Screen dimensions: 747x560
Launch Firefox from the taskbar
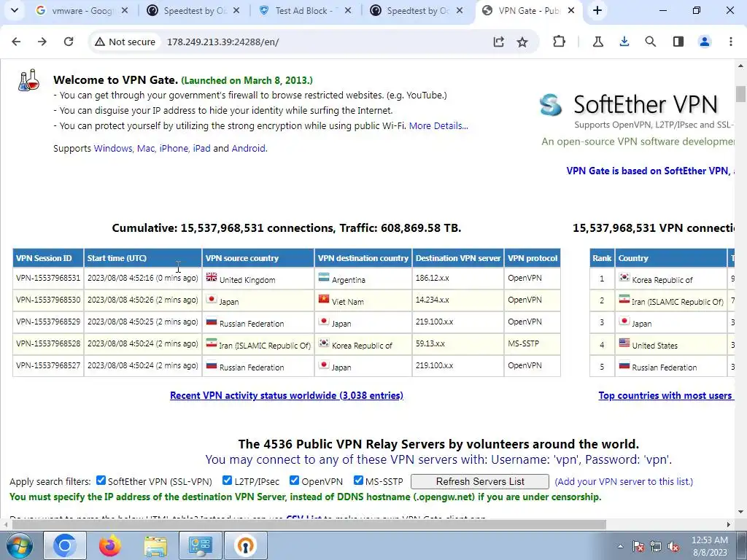110,545
